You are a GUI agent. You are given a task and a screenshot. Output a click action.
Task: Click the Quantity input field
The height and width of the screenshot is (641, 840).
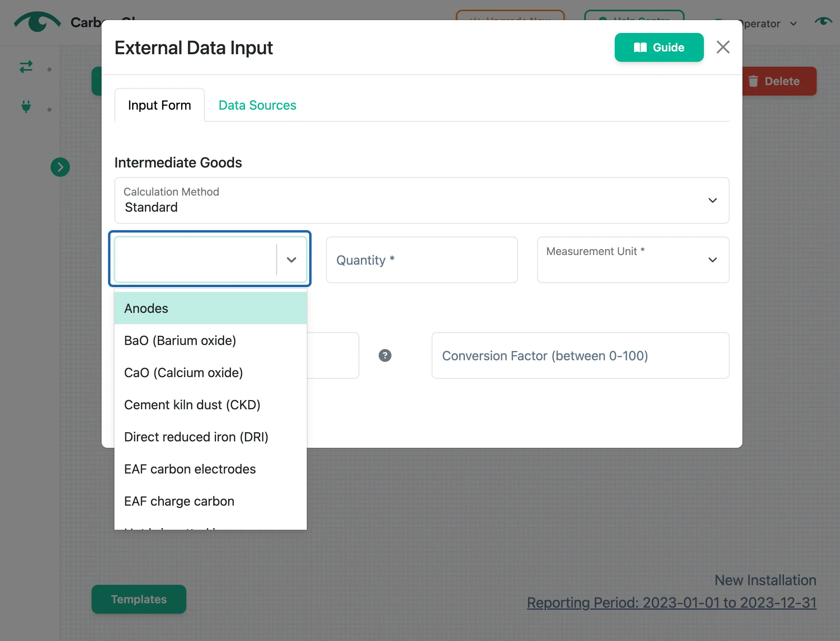pyautogui.click(x=422, y=260)
